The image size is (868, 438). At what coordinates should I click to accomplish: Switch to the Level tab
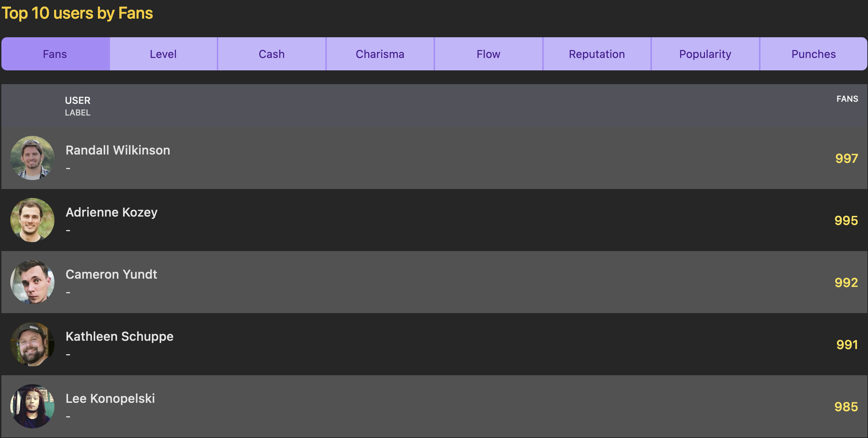tap(163, 54)
